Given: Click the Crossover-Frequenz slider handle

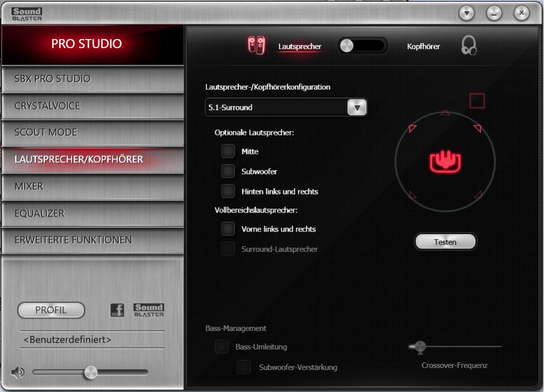Looking at the screenshot, I should tap(420, 346).
